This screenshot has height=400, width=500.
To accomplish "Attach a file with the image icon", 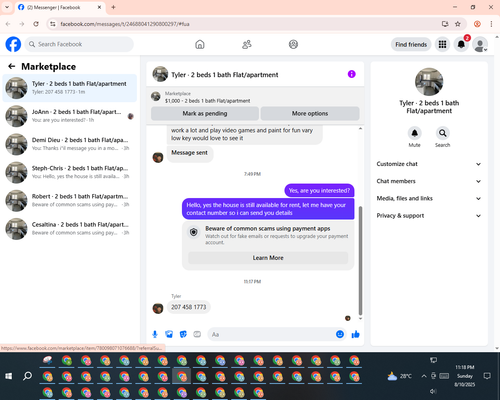I will pos(169,334).
